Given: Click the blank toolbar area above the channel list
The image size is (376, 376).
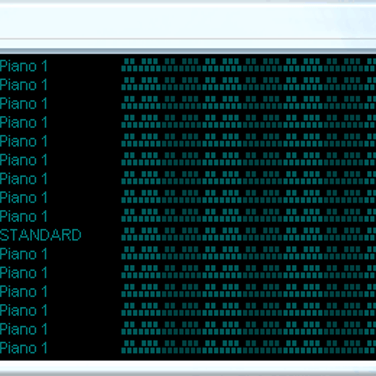Looking at the screenshot, I should [x=188, y=22].
